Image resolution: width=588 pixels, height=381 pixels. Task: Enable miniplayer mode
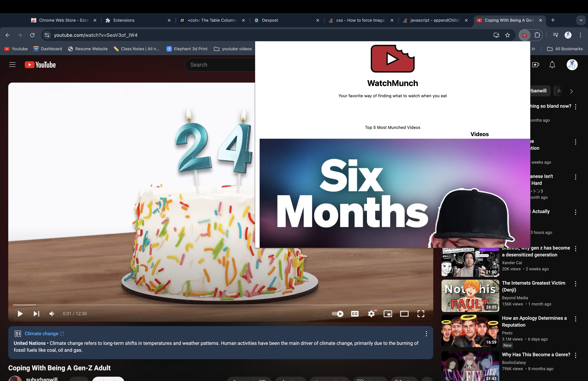(x=388, y=314)
